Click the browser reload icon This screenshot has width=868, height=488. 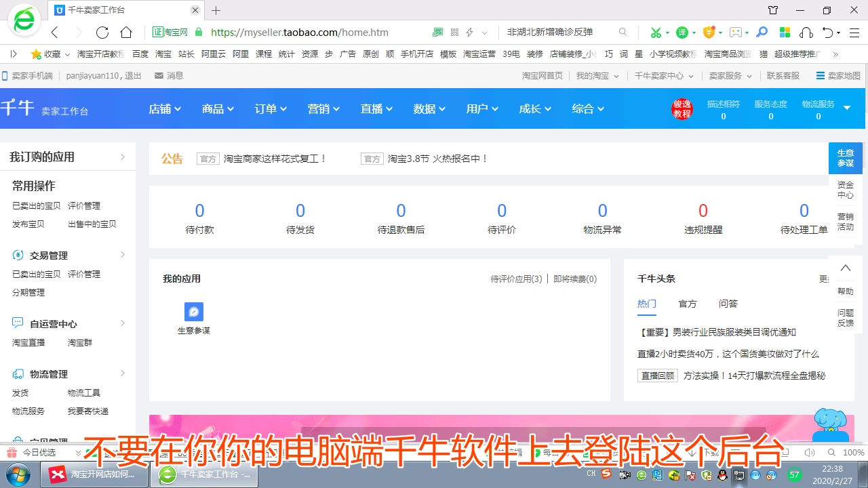click(102, 33)
